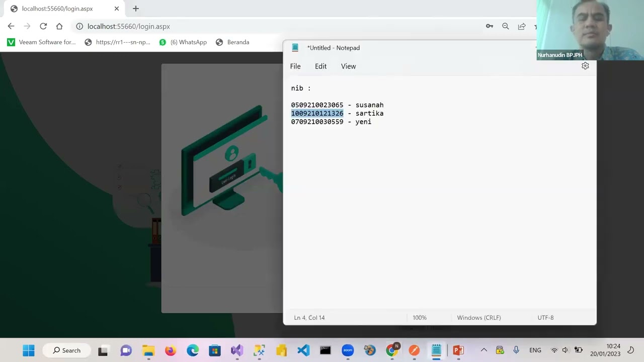The width and height of the screenshot is (644, 362).
Task: Show hidden system tray icons
Action: (484, 350)
